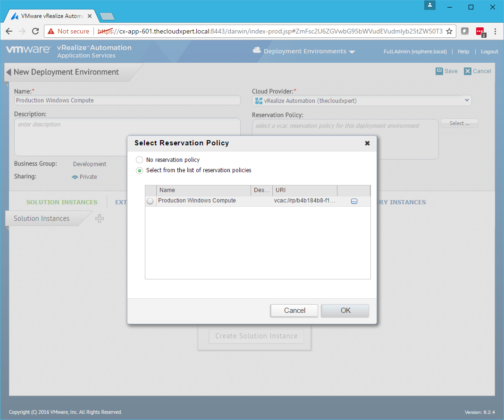Viewport: 504px width, 420px height.
Task: Click the browser back arrow
Action: [x=9, y=31]
